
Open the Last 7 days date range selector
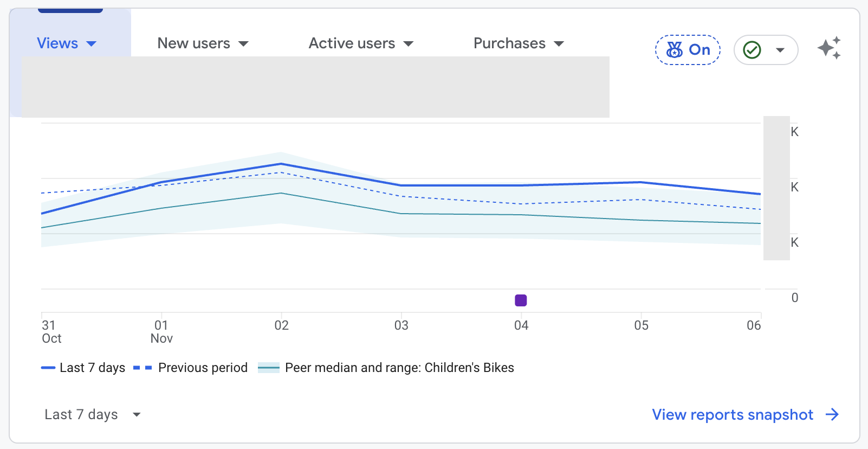pos(92,415)
